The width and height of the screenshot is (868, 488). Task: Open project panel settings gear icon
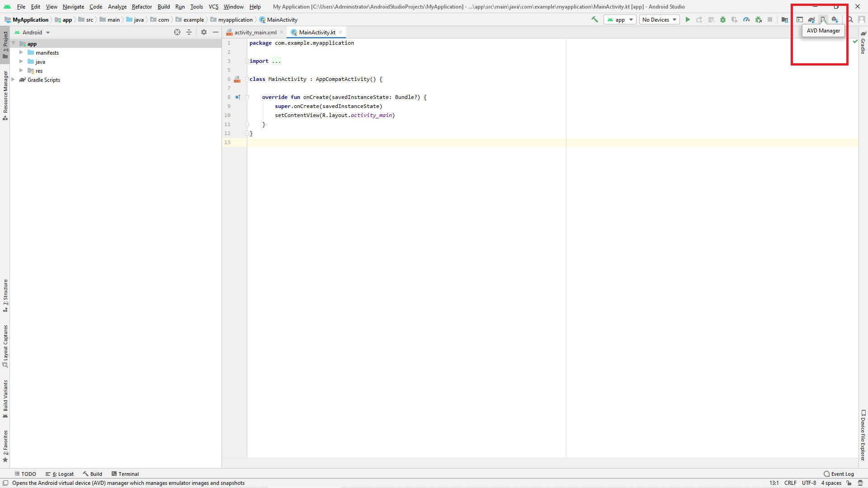tap(204, 32)
